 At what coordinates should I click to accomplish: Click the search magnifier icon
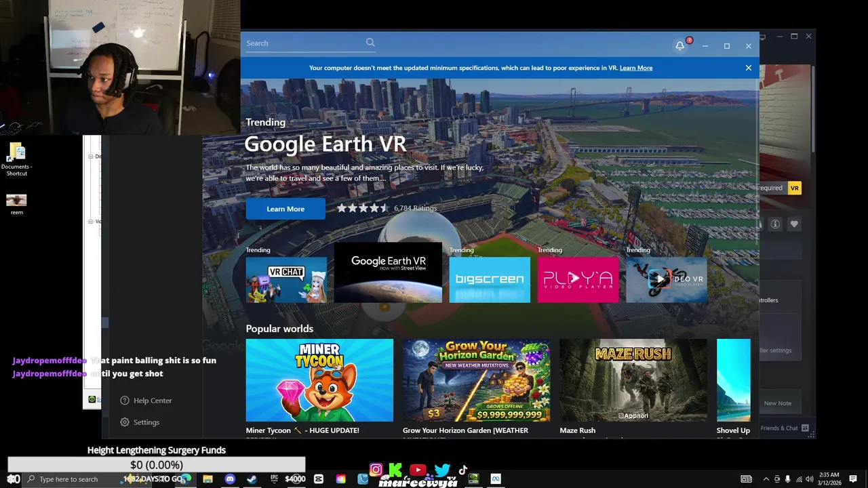(x=370, y=43)
